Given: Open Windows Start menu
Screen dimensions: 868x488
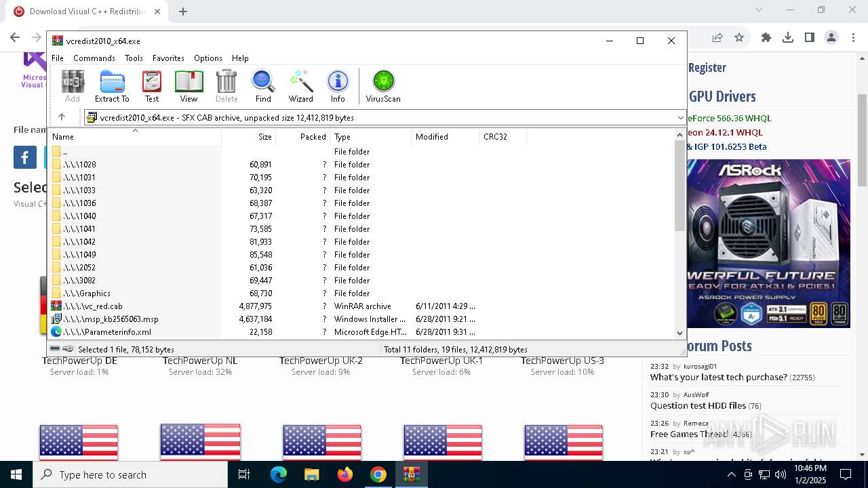Looking at the screenshot, I should pyautogui.click(x=16, y=474).
